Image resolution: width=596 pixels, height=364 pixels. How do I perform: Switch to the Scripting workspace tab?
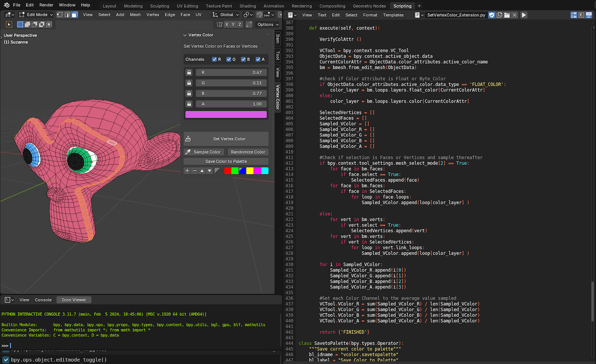[402, 6]
